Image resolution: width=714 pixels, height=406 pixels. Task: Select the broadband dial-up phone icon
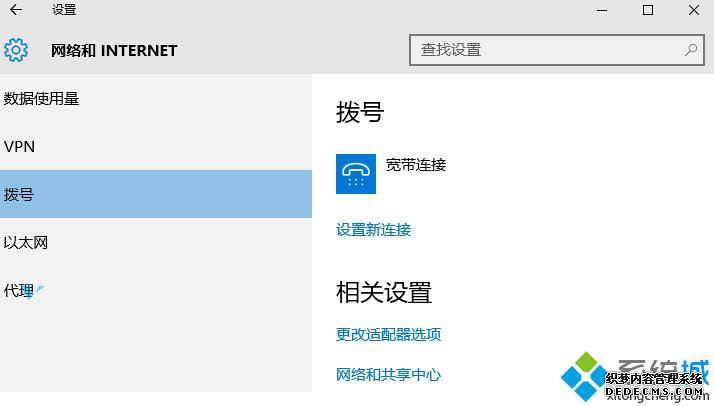(x=356, y=174)
